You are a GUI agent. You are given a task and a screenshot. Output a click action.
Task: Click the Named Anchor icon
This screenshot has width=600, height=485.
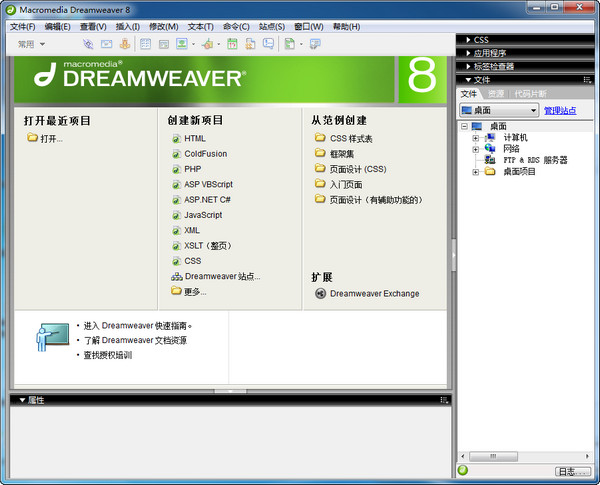(x=125, y=44)
